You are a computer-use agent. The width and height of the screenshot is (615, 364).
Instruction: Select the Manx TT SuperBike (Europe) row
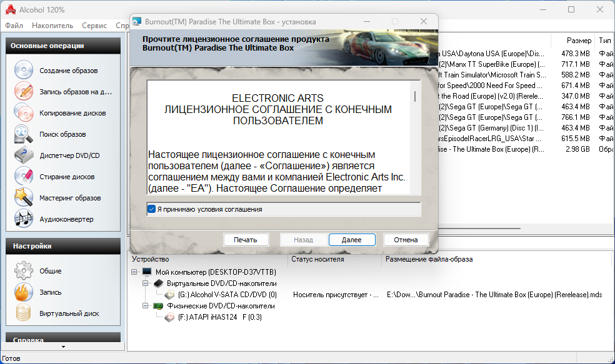(526, 64)
